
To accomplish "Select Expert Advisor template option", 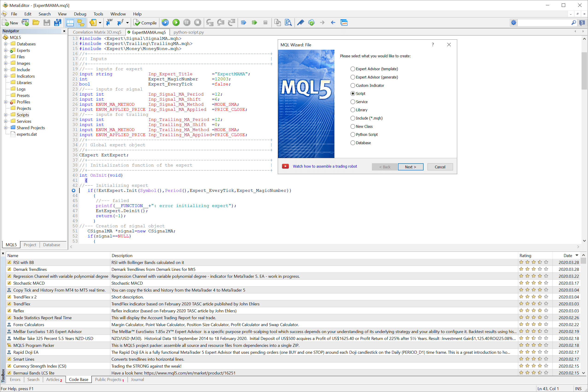I will (353, 69).
